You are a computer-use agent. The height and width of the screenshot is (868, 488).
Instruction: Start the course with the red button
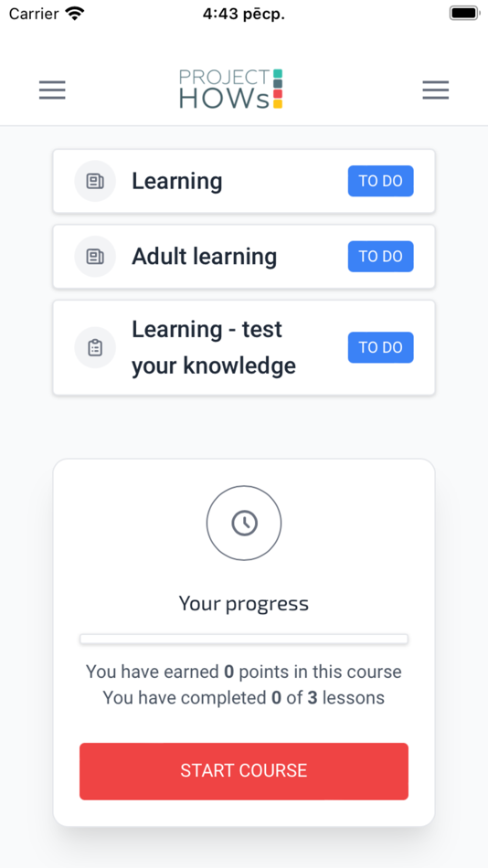(x=244, y=771)
